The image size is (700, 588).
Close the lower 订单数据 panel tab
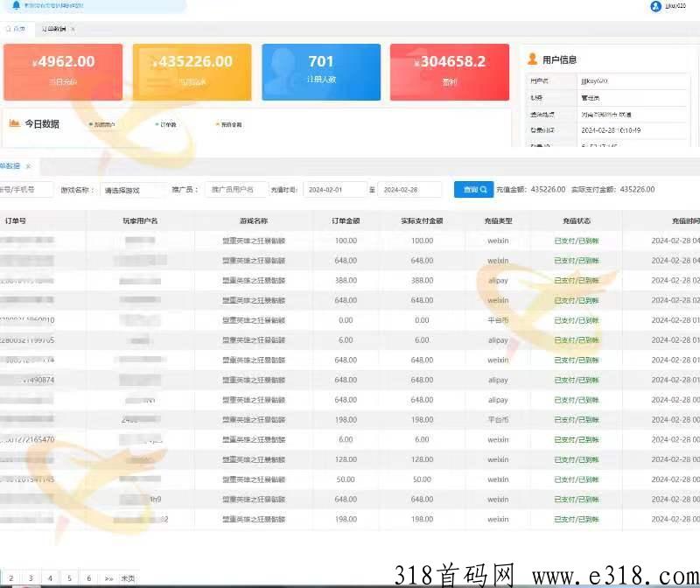pos(28,165)
